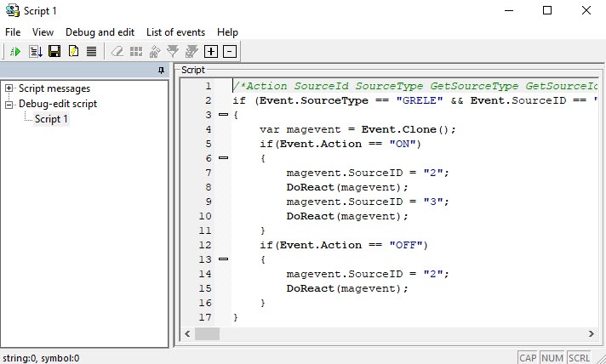Collapse the Debug-edit script tree node
Viewport: 606px width, 364px height.
(9, 104)
